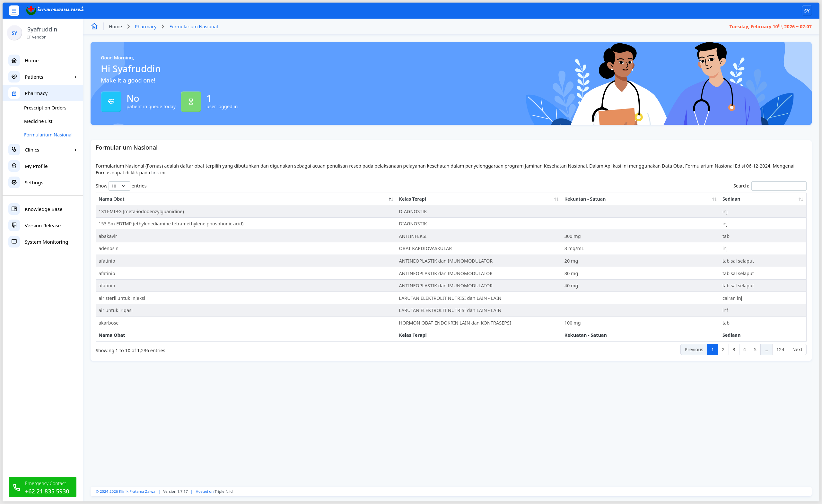Open the Settings gear icon
The height and width of the screenshot is (504, 822).
click(14, 182)
